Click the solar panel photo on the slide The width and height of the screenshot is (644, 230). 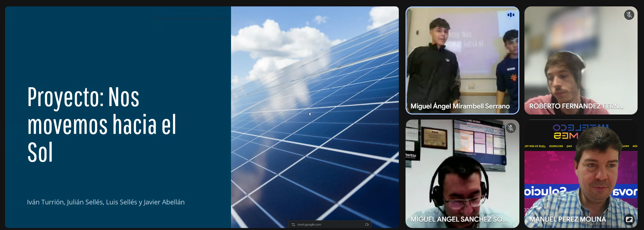pyautogui.click(x=315, y=135)
